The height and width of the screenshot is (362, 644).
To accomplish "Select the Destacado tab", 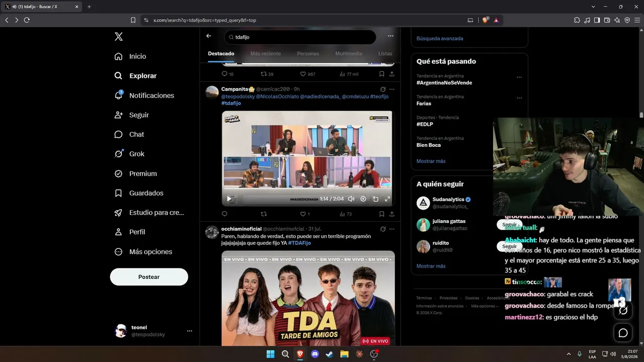I will (221, 54).
